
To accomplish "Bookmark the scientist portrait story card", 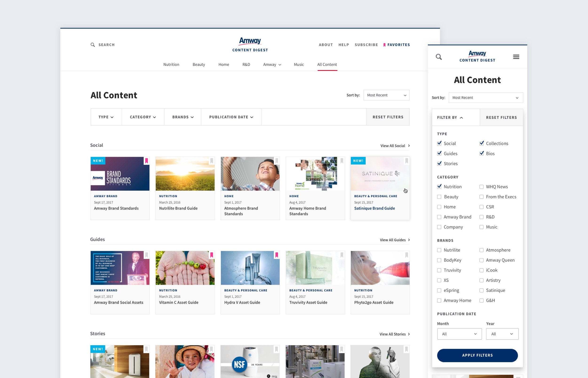I will [x=406, y=349].
